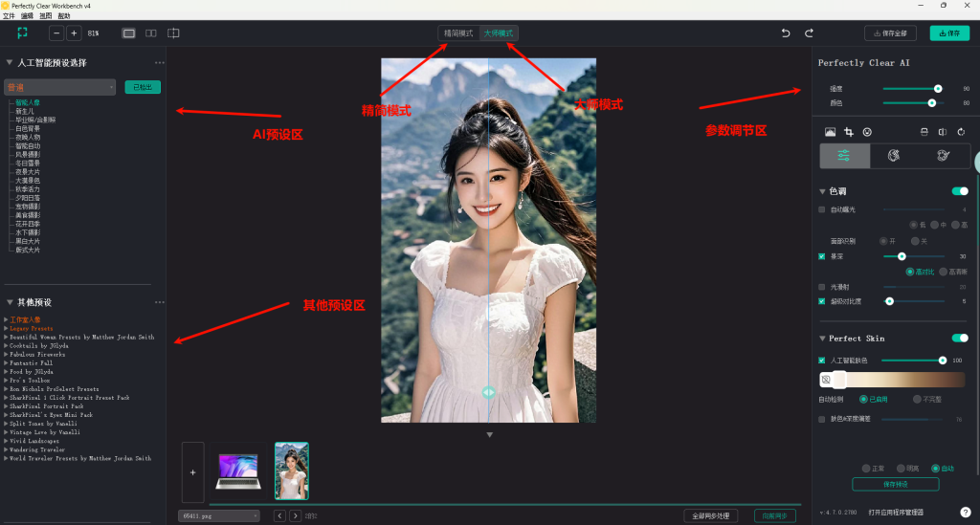This screenshot has height=525, width=980.
Task: Open the adjustment sliders tab icon
Action: [844, 156]
